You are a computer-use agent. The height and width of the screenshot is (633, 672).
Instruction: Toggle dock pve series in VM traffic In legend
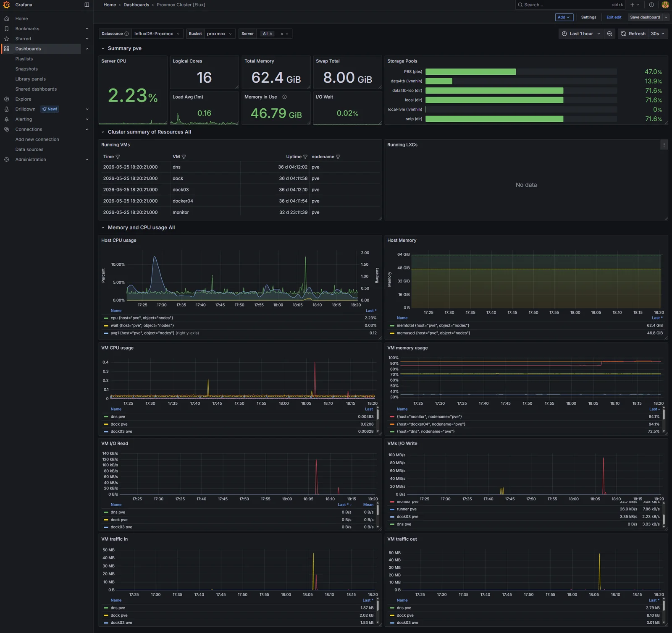[119, 615]
